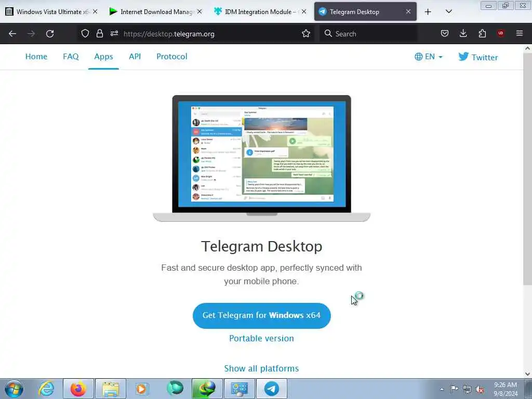532x399 pixels.
Task: Click the Telegram Desktop laptop screenshot
Action: click(262, 158)
